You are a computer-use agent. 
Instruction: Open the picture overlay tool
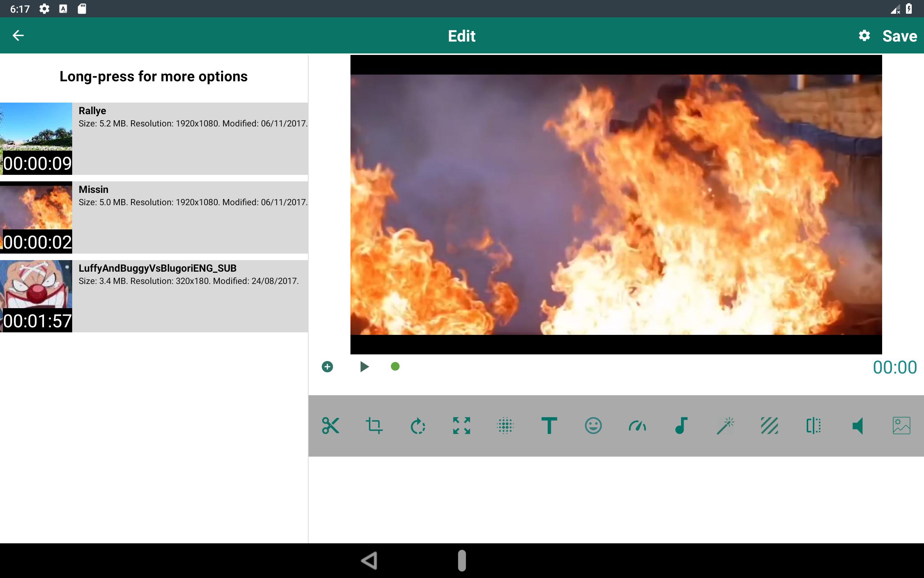tap(902, 426)
